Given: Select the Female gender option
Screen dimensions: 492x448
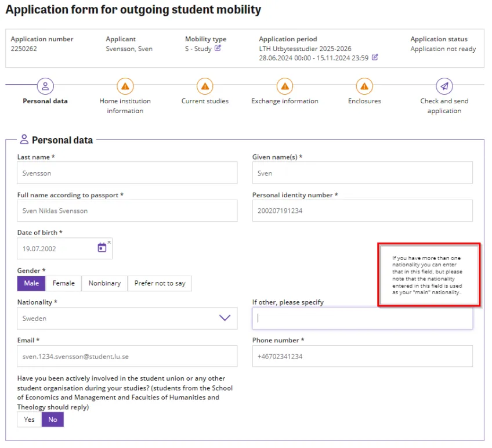Looking at the screenshot, I should pyautogui.click(x=63, y=283).
